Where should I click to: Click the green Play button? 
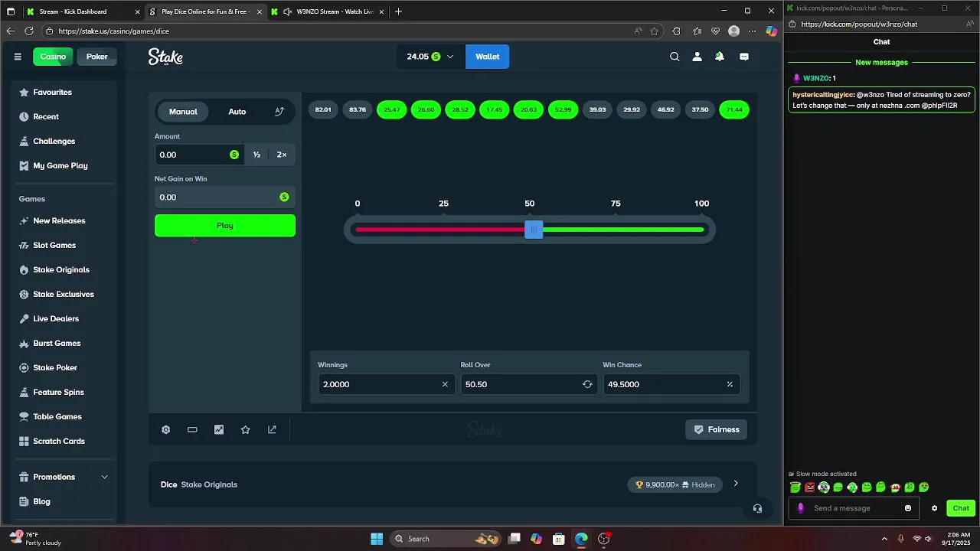(x=225, y=226)
